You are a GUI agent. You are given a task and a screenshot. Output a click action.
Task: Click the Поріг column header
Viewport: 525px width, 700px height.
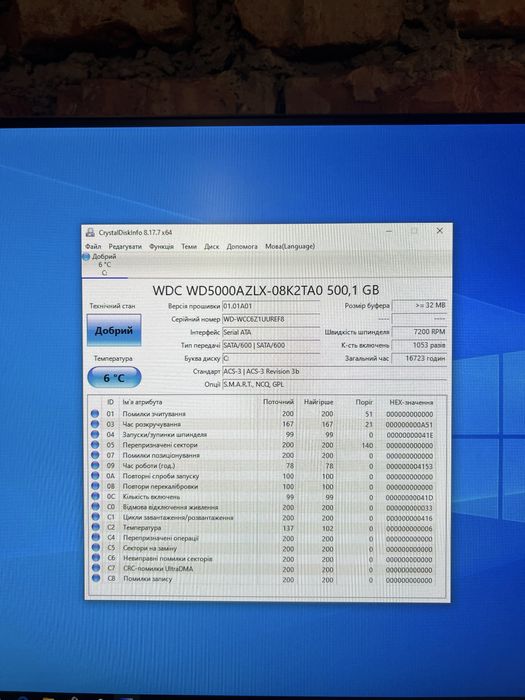click(364, 402)
